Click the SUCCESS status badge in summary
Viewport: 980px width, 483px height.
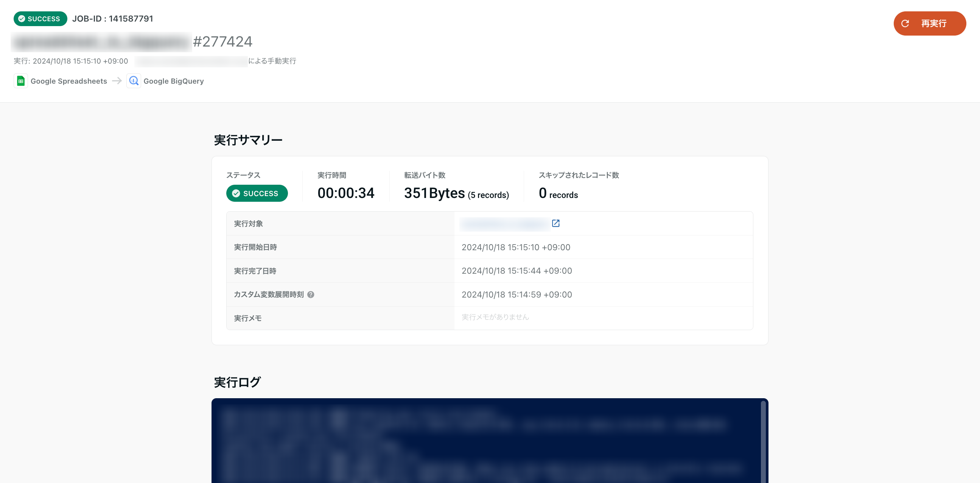(257, 193)
